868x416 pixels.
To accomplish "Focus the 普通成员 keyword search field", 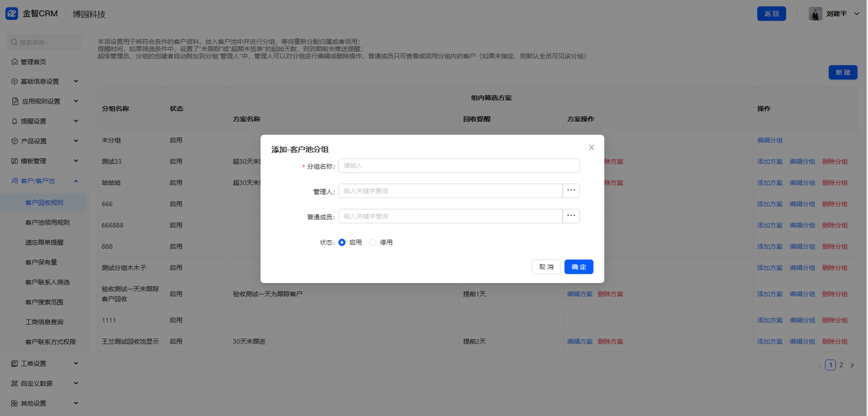I will (450, 216).
